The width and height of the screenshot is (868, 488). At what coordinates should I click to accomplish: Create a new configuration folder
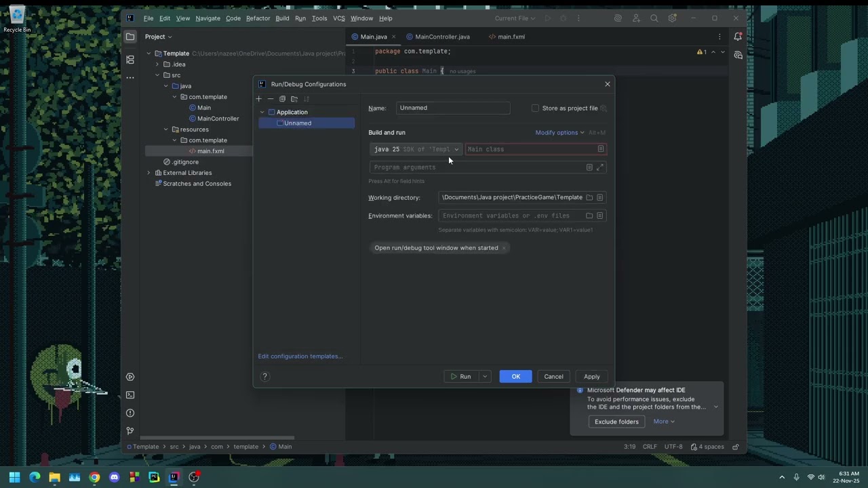click(x=294, y=99)
